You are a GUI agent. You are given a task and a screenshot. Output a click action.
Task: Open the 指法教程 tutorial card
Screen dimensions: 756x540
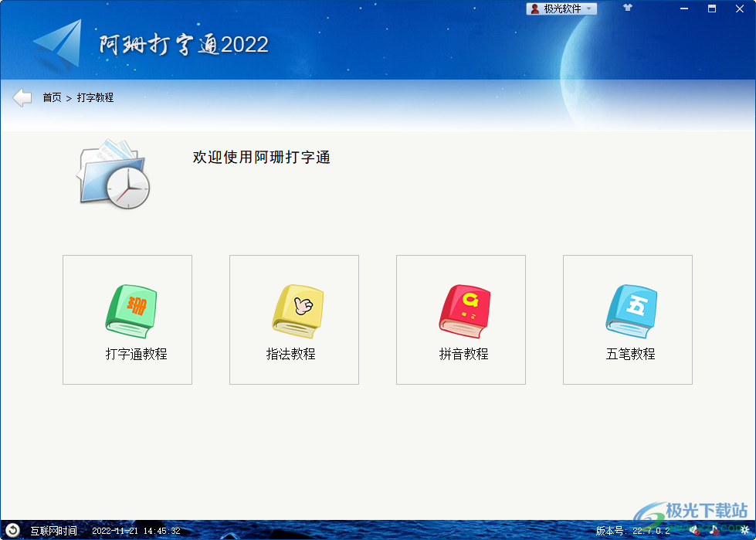pos(293,320)
